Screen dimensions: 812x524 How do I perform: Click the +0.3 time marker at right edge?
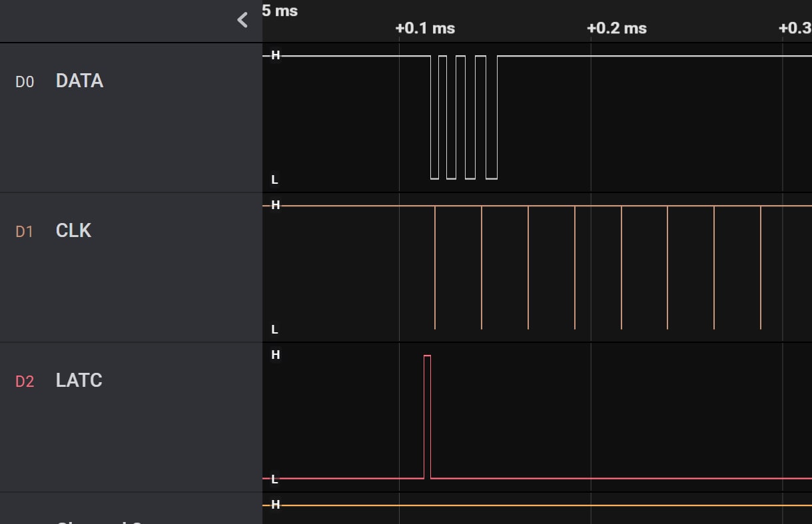[x=795, y=28]
